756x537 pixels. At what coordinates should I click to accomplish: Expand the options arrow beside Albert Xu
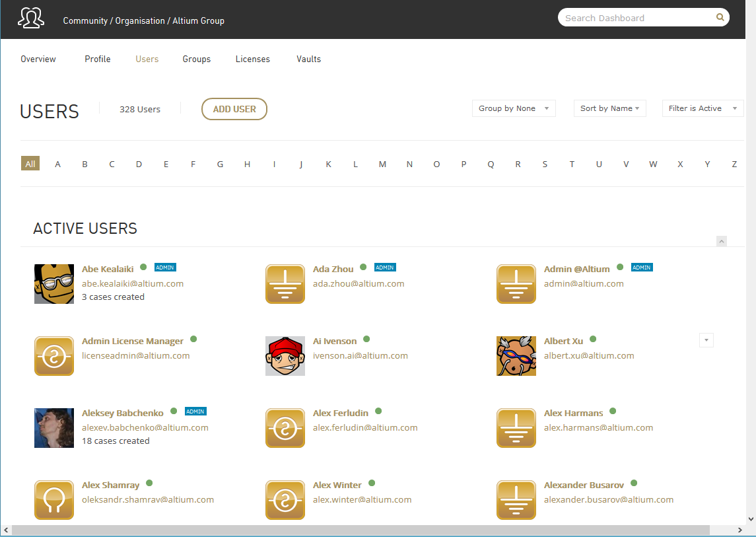coord(706,340)
